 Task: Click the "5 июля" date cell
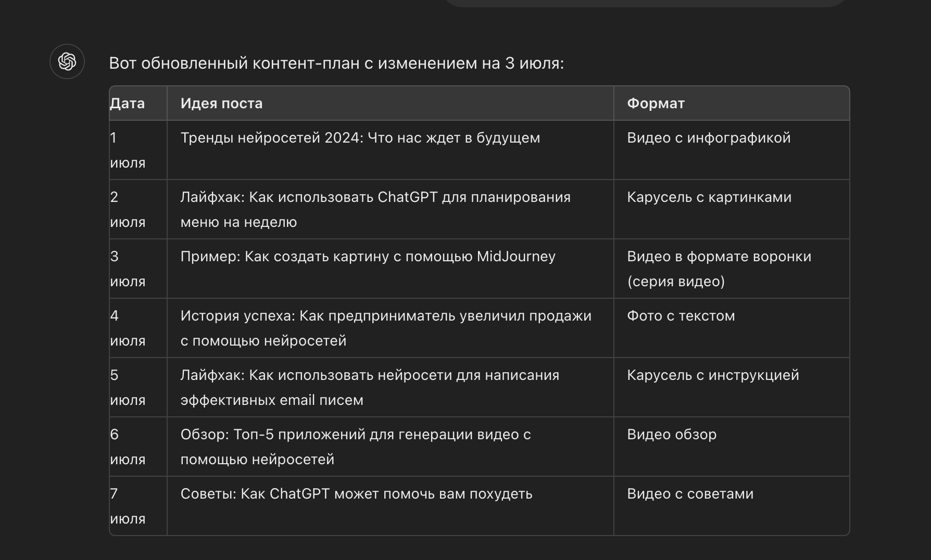click(138, 388)
